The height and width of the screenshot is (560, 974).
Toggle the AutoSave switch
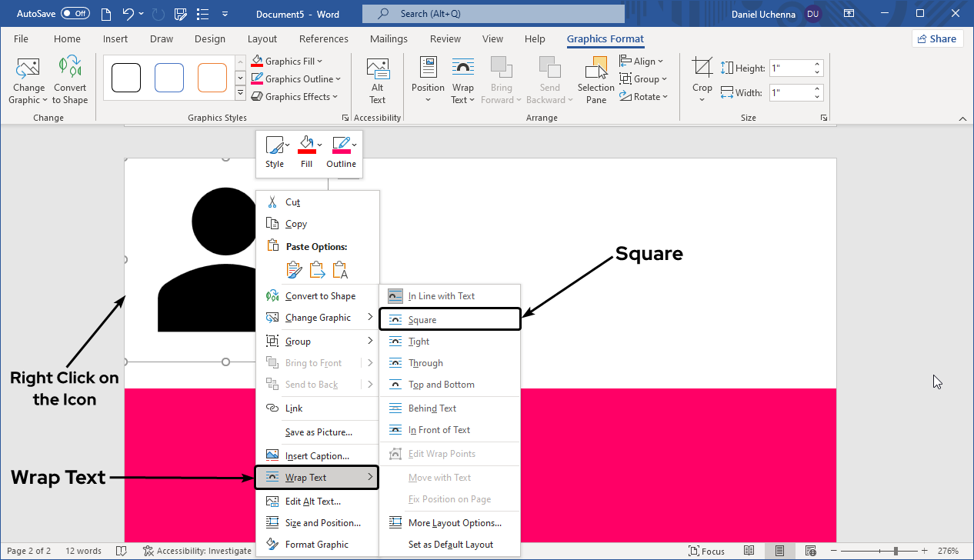[75, 14]
